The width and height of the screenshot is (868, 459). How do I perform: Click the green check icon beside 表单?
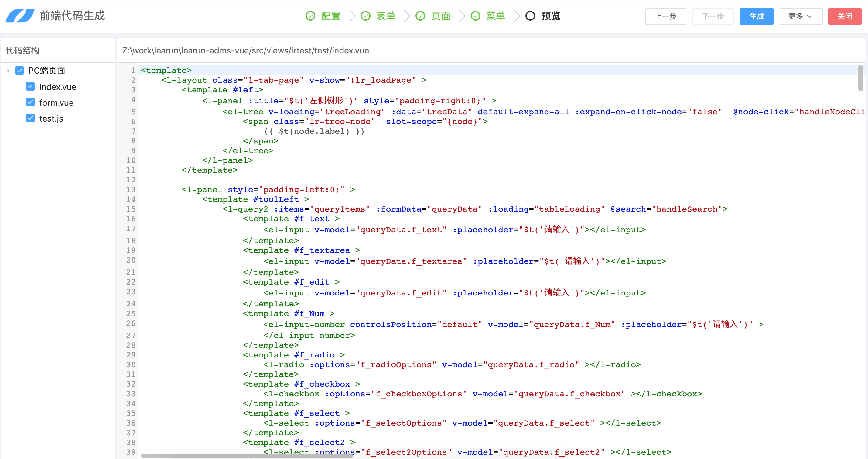coord(366,16)
